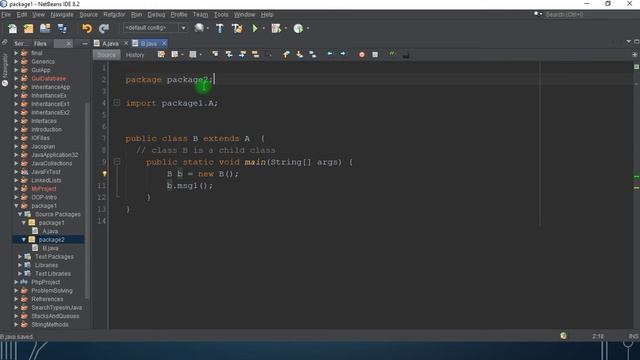Click the Profile Project icon
The width and height of the screenshot is (640, 360).
(298, 28)
